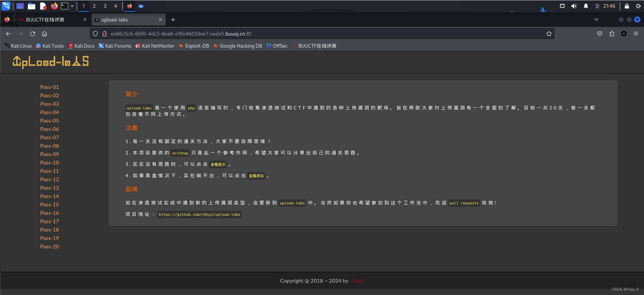Bookmark this page with the star

pos(549,34)
